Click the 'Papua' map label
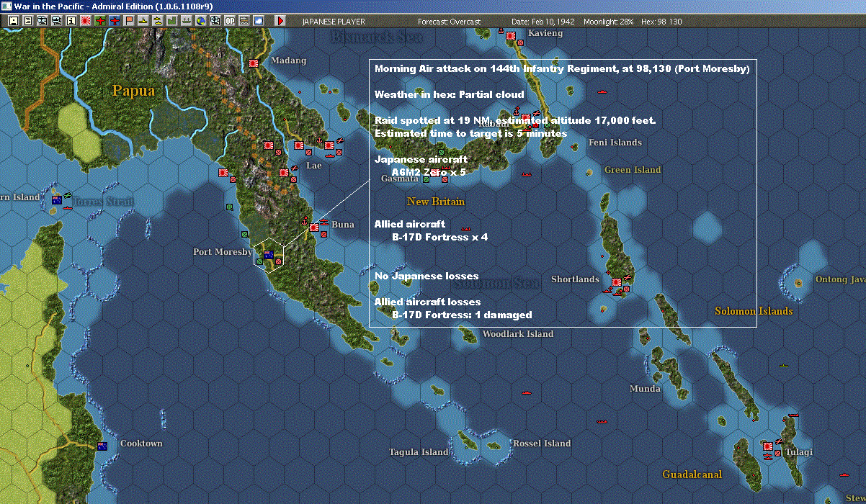This screenshot has width=866, height=504. pos(133,91)
